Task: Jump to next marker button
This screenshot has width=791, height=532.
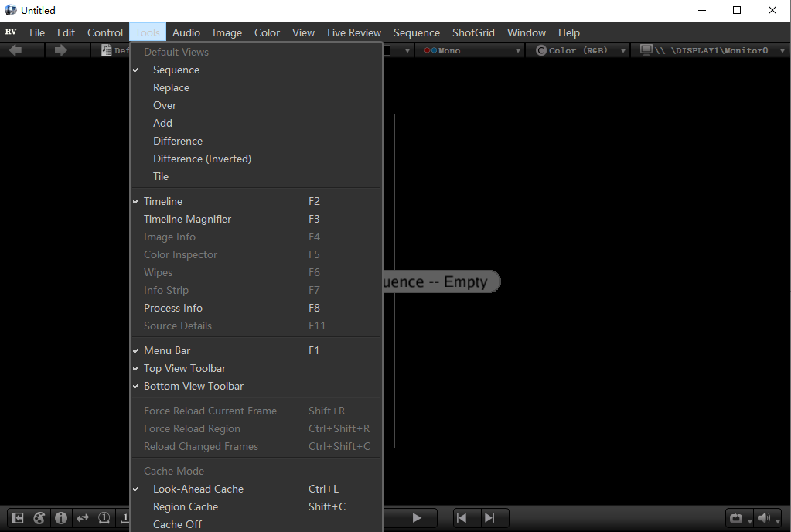Action: point(489,518)
